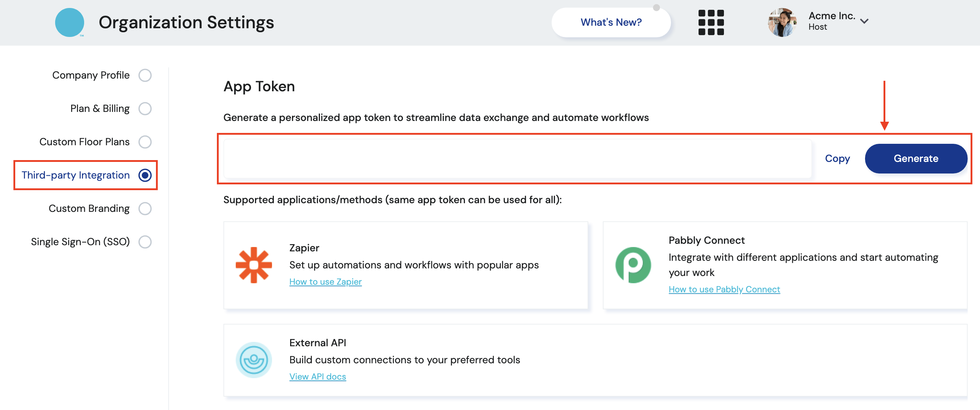
Task: Select the Custom Branding radio button
Action: [x=145, y=209]
